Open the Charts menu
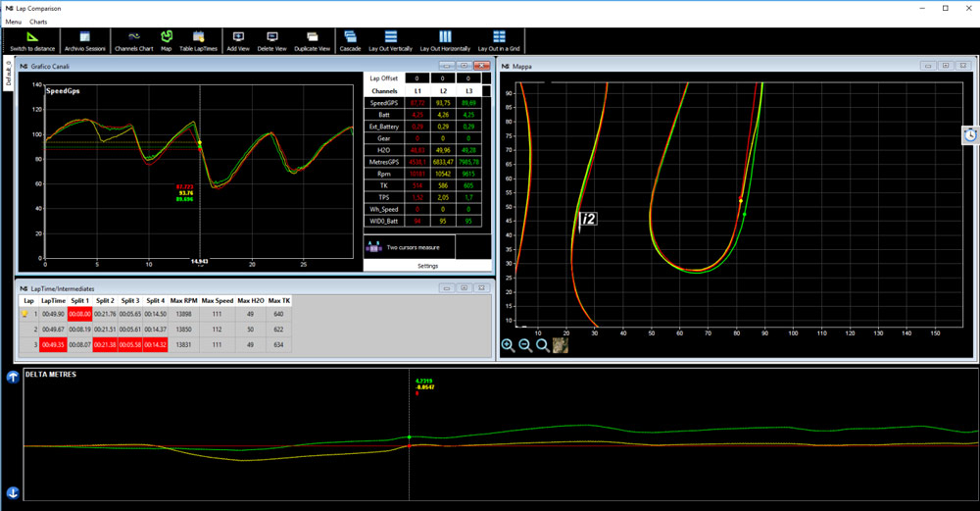The height and width of the screenshot is (511, 980). pyautogui.click(x=38, y=22)
